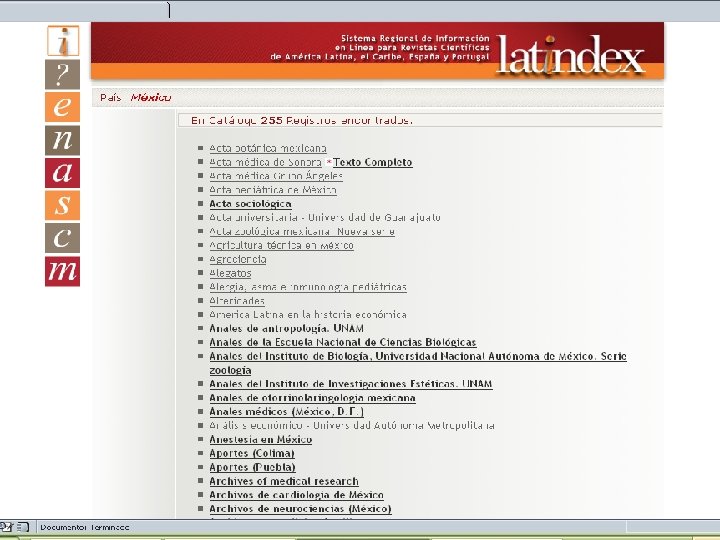Open the 'Alteridades' journal link
Image resolution: width=720 pixels, height=540 pixels.
pyautogui.click(x=237, y=301)
